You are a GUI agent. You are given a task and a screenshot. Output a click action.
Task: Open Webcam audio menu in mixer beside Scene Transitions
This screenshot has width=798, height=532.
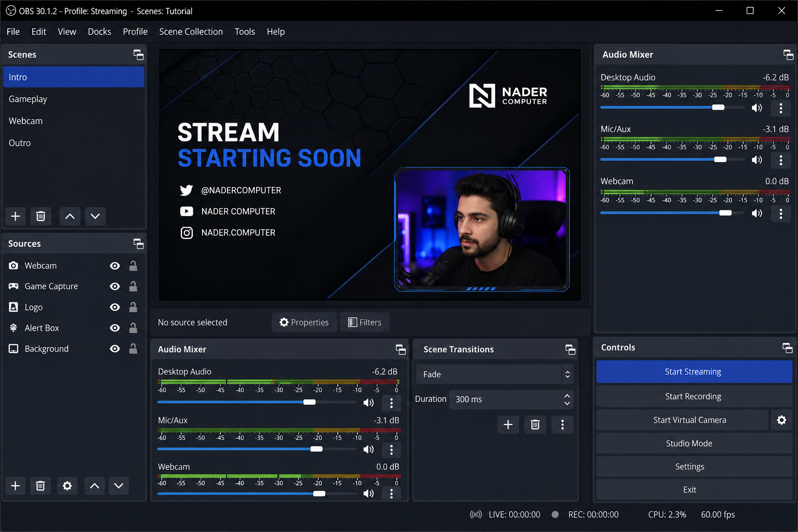(391, 494)
